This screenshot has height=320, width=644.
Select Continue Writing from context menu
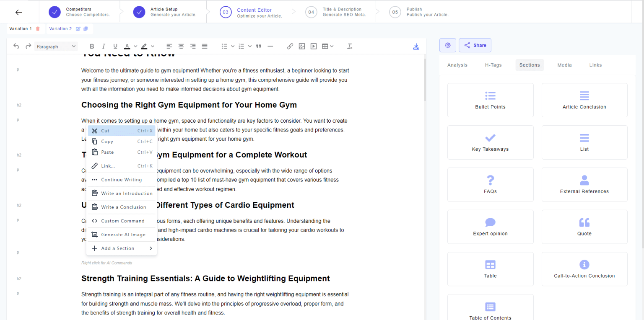(122, 180)
